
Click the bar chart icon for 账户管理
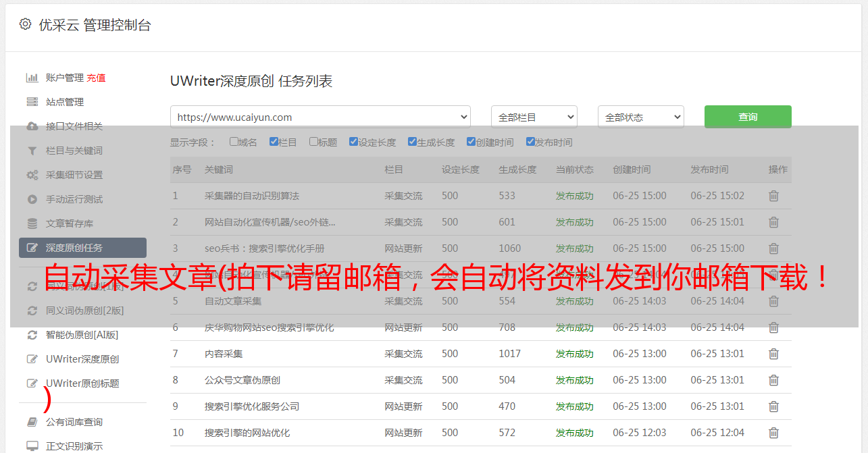click(32, 78)
